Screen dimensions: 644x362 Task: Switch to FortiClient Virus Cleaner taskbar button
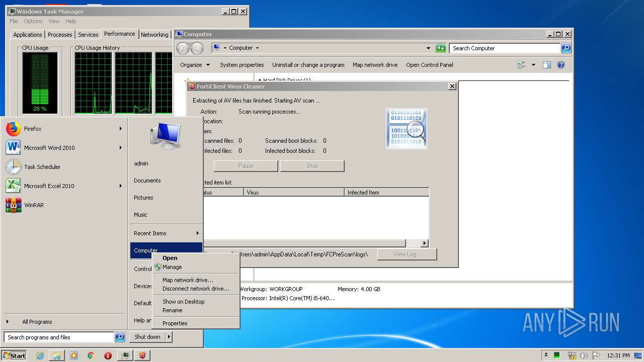tap(142, 355)
